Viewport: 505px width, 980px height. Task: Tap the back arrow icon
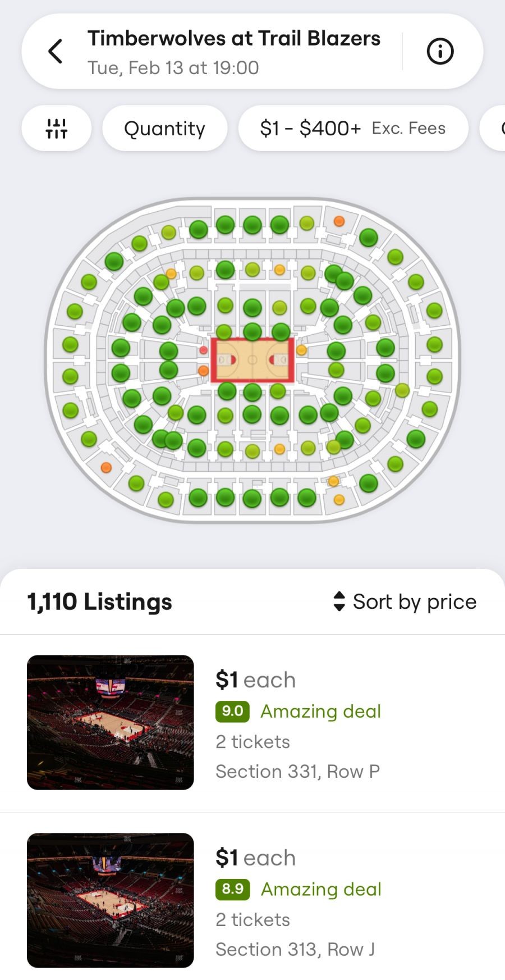(x=55, y=52)
